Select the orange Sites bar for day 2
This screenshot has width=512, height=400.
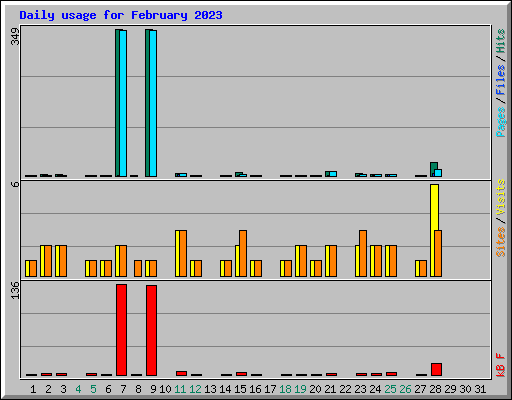(x=48, y=261)
